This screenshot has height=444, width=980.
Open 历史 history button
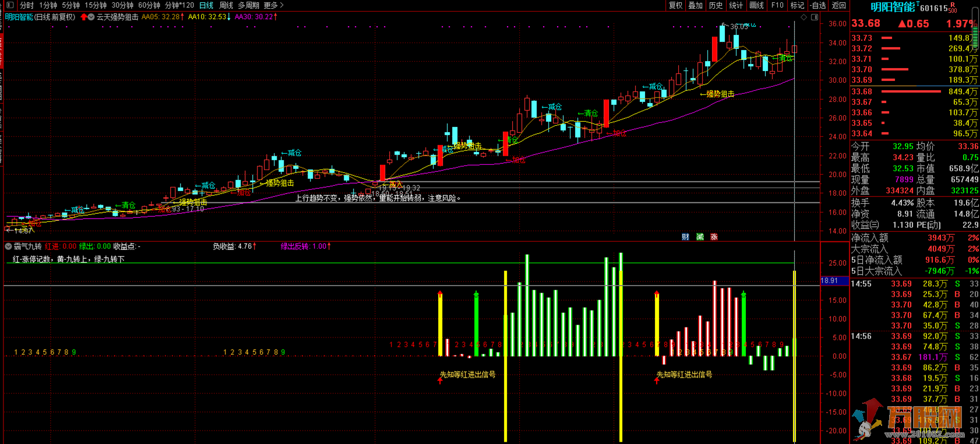tap(716, 5)
